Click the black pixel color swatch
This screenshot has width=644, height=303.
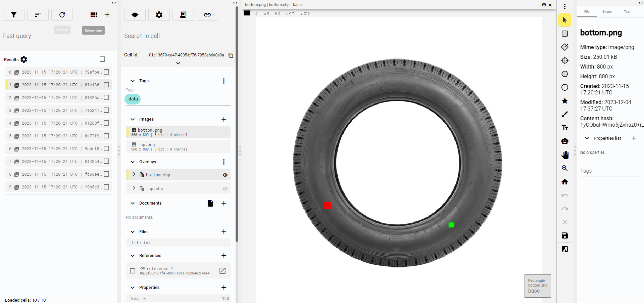(247, 13)
